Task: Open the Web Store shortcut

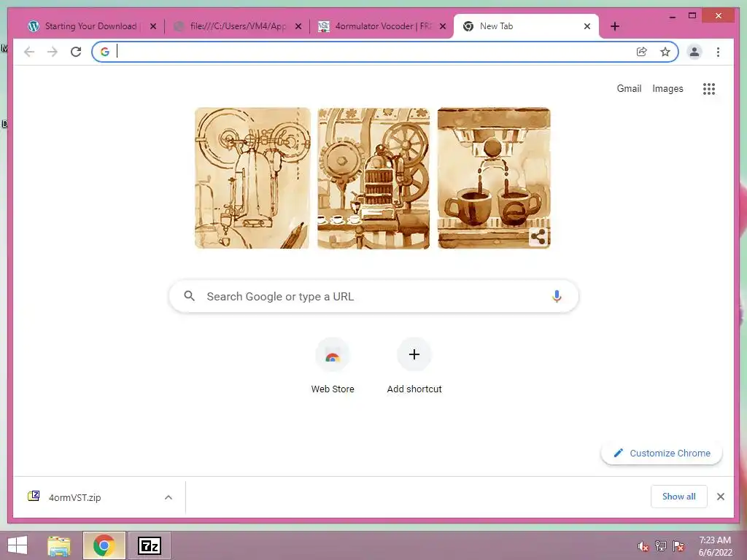Action: click(x=333, y=366)
